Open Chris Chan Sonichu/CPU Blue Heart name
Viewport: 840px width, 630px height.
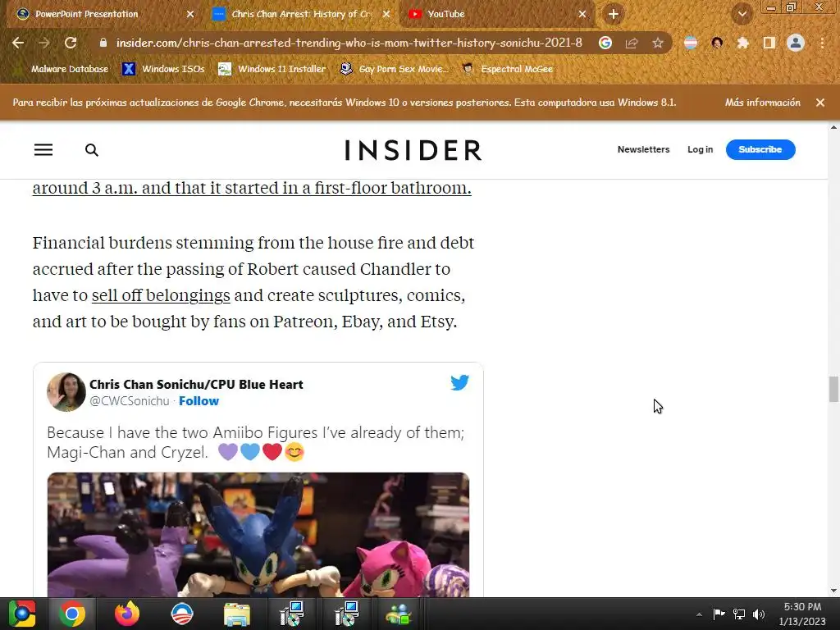(196, 384)
